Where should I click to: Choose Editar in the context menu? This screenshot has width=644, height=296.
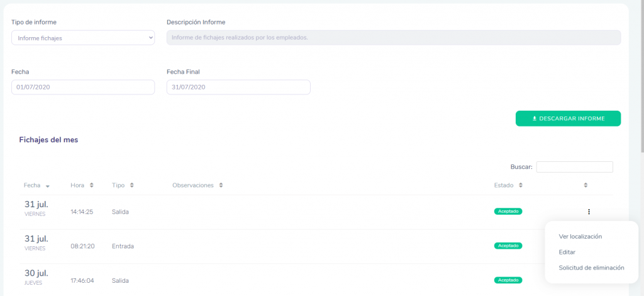point(567,252)
